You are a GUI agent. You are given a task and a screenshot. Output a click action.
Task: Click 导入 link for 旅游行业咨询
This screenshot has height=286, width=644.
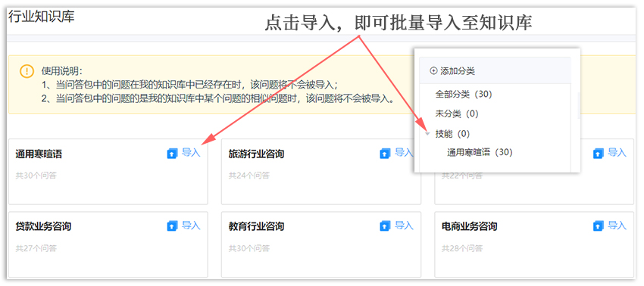click(x=404, y=153)
